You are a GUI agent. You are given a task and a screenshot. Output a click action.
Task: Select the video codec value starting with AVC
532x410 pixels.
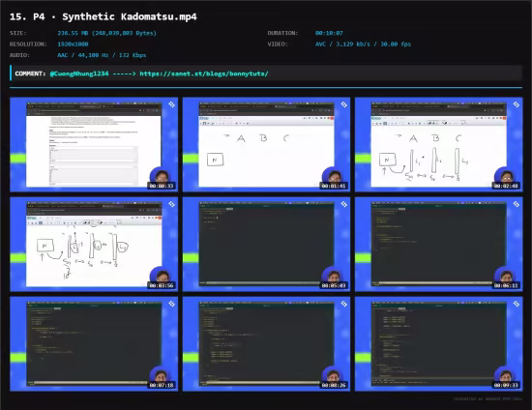(x=363, y=44)
